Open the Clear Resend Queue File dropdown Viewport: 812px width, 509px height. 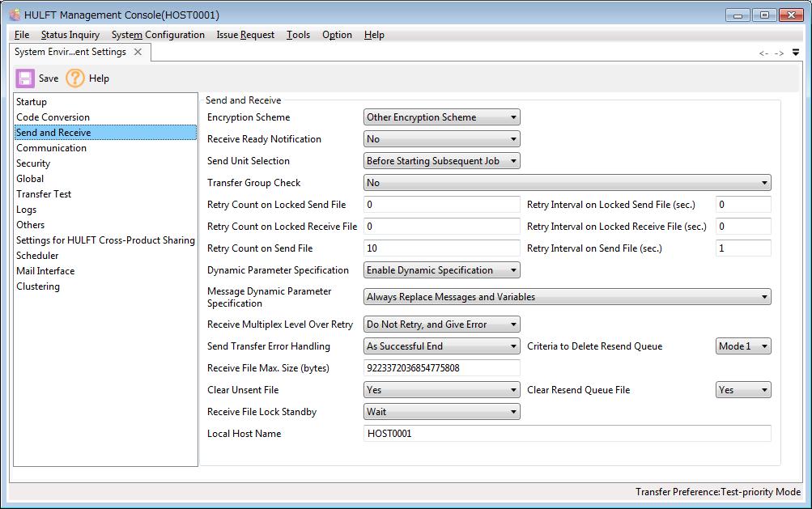pos(743,389)
